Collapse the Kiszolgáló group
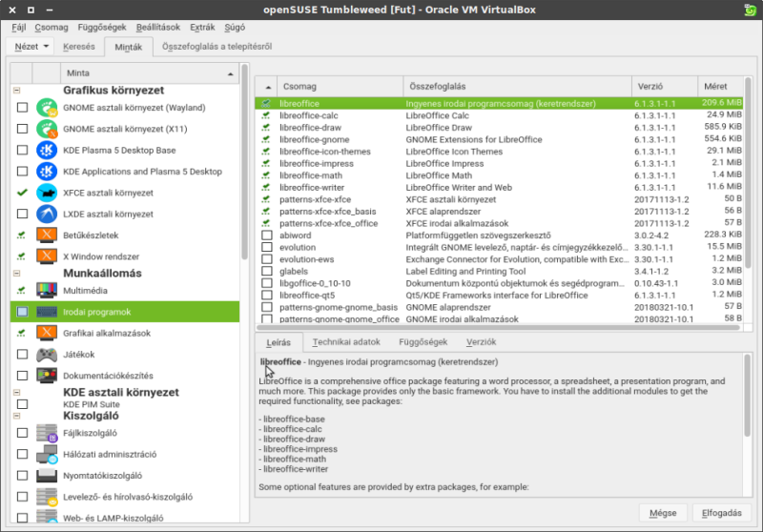The height and width of the screenshot is (532, 763). [16, 416]
